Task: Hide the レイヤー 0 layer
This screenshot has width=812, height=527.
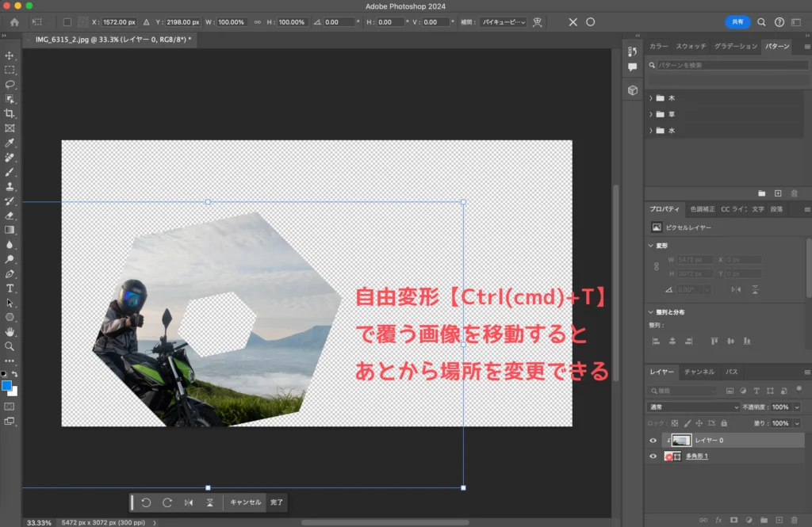Action: (653, 441)
